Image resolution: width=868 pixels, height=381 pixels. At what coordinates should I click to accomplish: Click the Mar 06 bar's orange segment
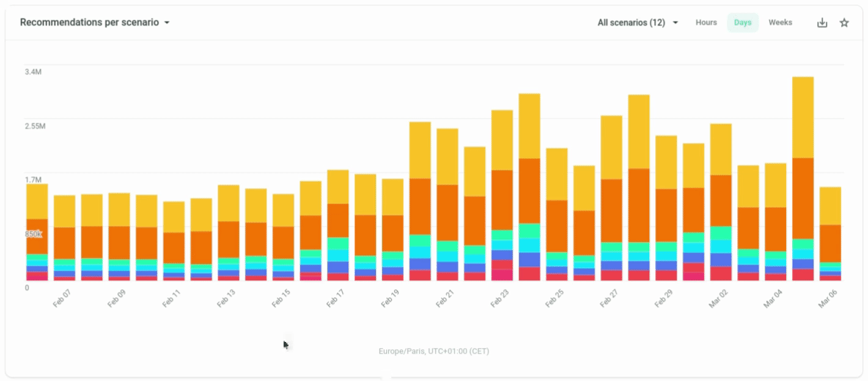[830, 244]
